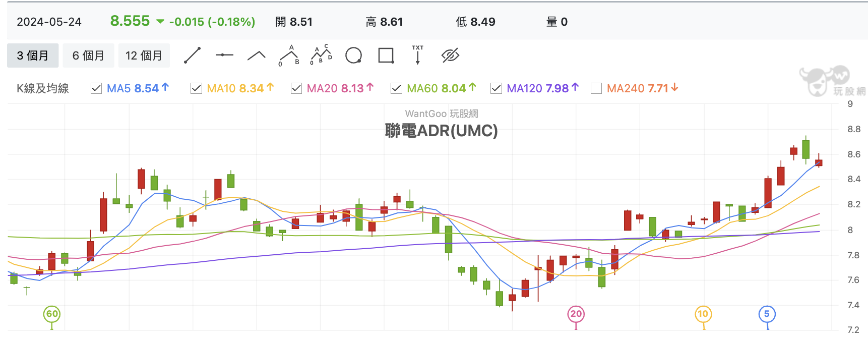The height and width of the screenshot is (338, 868).
Task: Click the blue 5 marker on timeline
Action: pos(767,314)
